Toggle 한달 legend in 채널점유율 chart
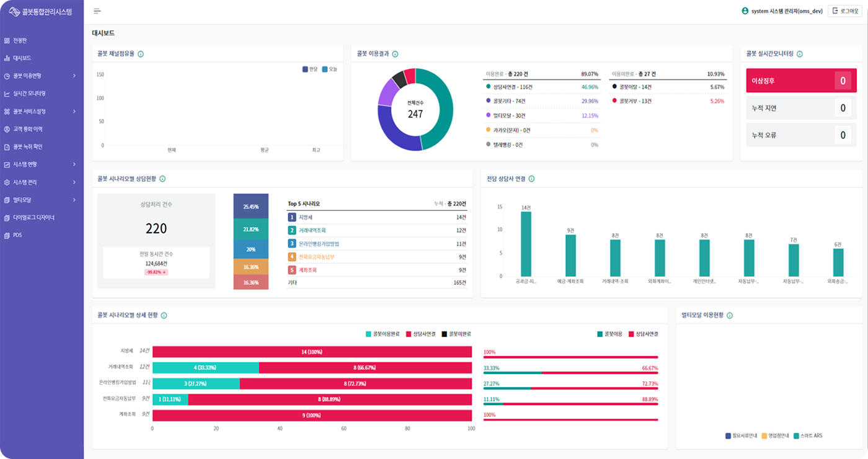Screen dimensions: 868x459 tap(309, 69)
